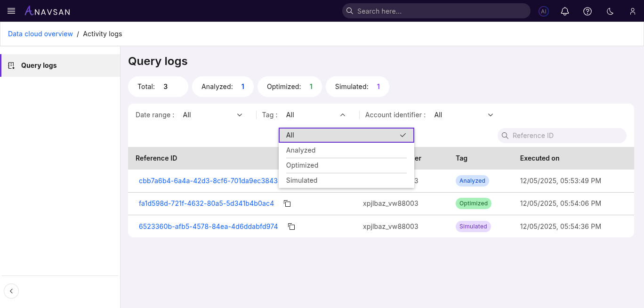Viewport: 644px width, 308px height.
Task: Copy the 6523360b reference ID
Action: [291, 227]
